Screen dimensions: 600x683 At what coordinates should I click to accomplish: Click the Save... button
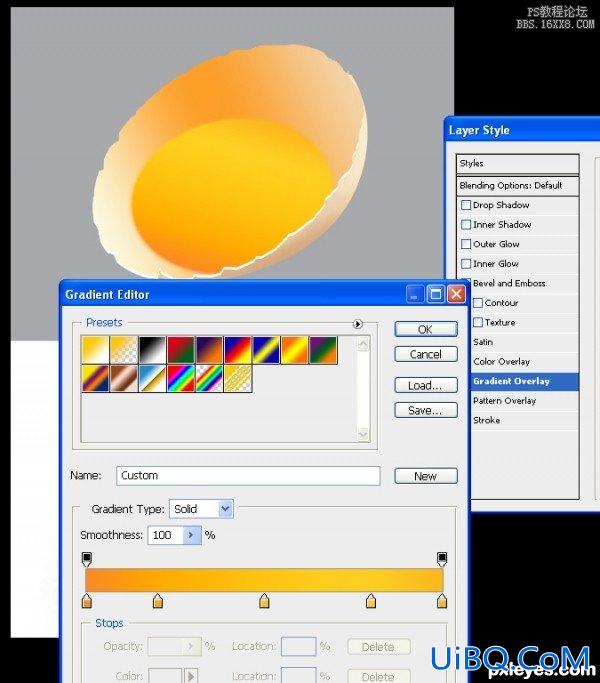(x=426, y=410)
